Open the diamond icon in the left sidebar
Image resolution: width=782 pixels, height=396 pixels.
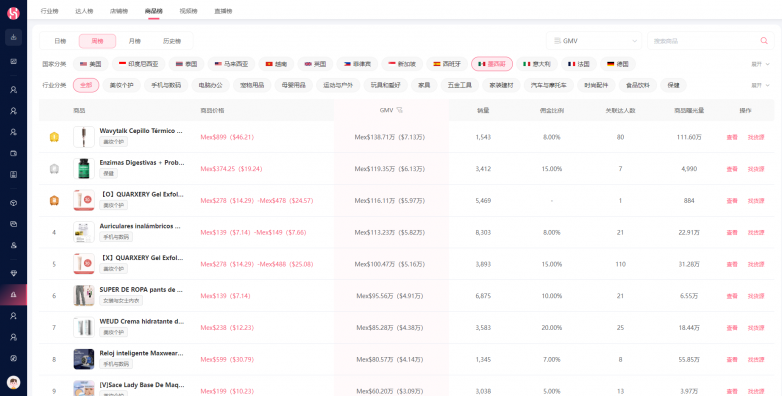13,273
